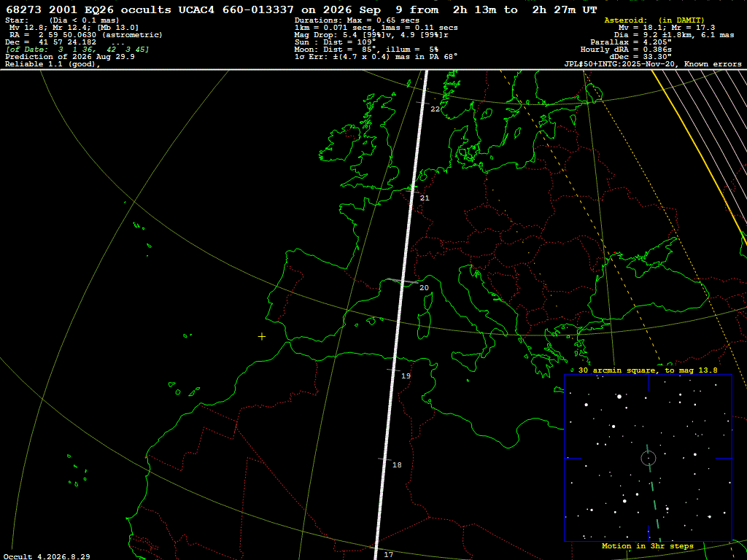Click the 21 minute marker on the path

(x=425, y=198)
